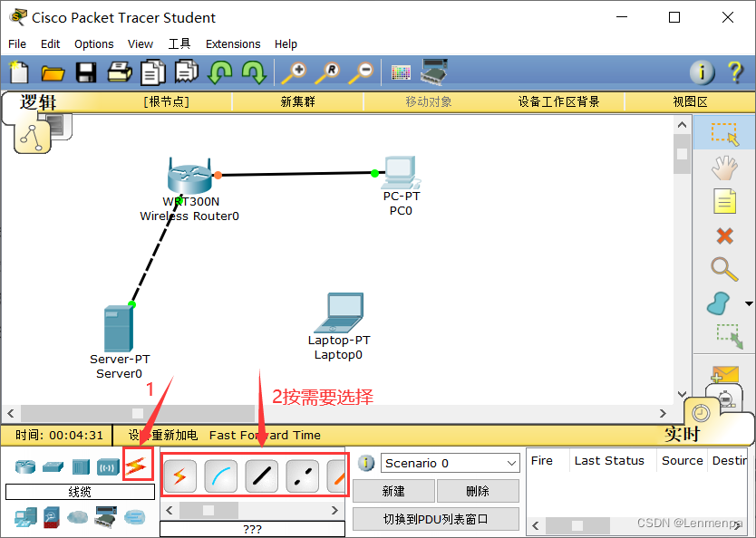Open a file using the folder icon
756x538 pixels.
click(x=53, y=73)
